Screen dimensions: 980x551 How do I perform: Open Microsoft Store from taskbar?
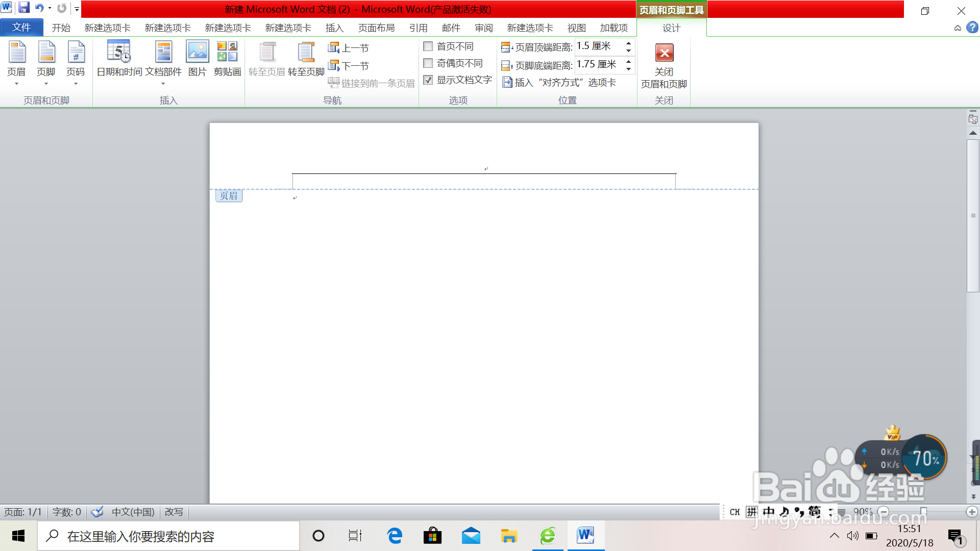click(x=432, y=536)
